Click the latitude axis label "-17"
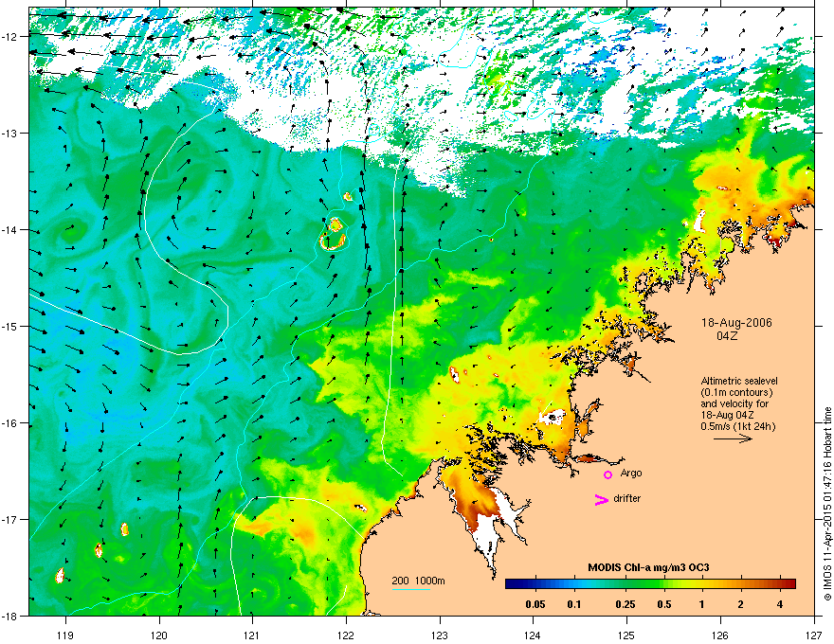This screenshot has width=834, height=644. click(10, 519)
